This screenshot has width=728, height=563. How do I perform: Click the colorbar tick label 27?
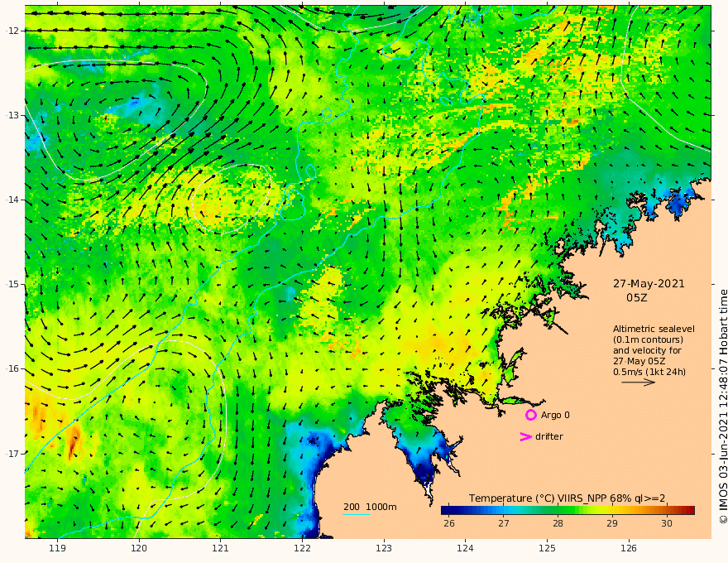pyautogui.click(x=504, y=523)
